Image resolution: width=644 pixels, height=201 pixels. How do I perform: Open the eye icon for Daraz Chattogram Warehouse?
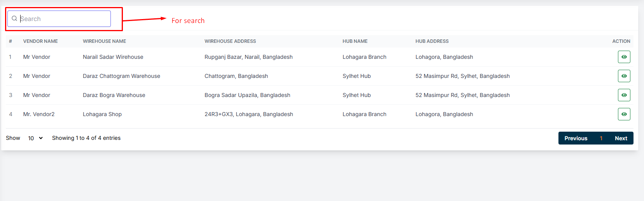coord(624,76)
